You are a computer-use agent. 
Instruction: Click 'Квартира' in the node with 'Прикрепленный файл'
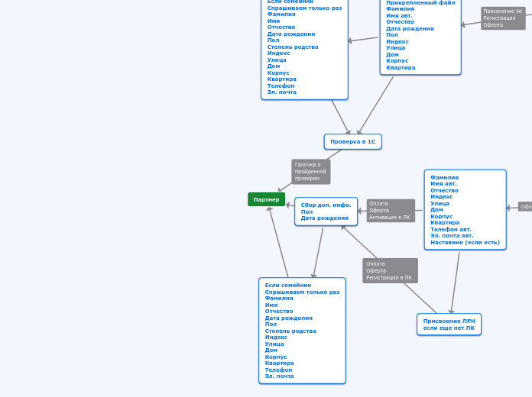[x=401, y=67]
